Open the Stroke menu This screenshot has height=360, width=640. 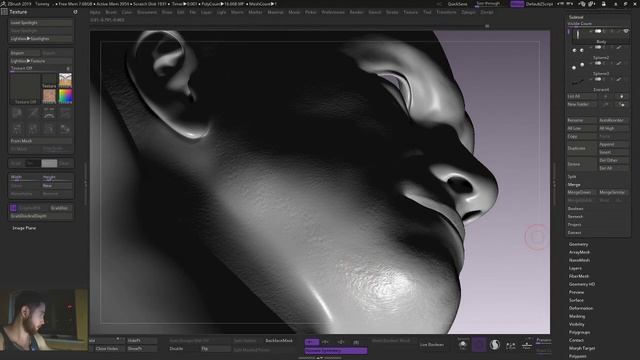pos(392,12)
